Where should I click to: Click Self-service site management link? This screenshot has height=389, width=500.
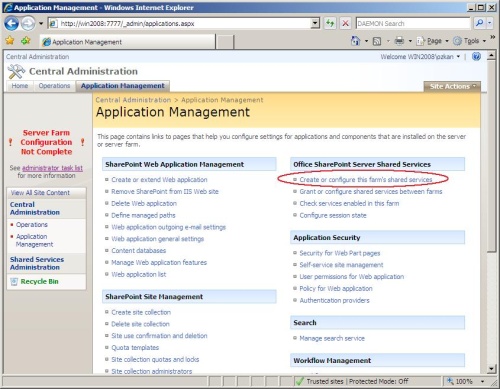[341, 265]
